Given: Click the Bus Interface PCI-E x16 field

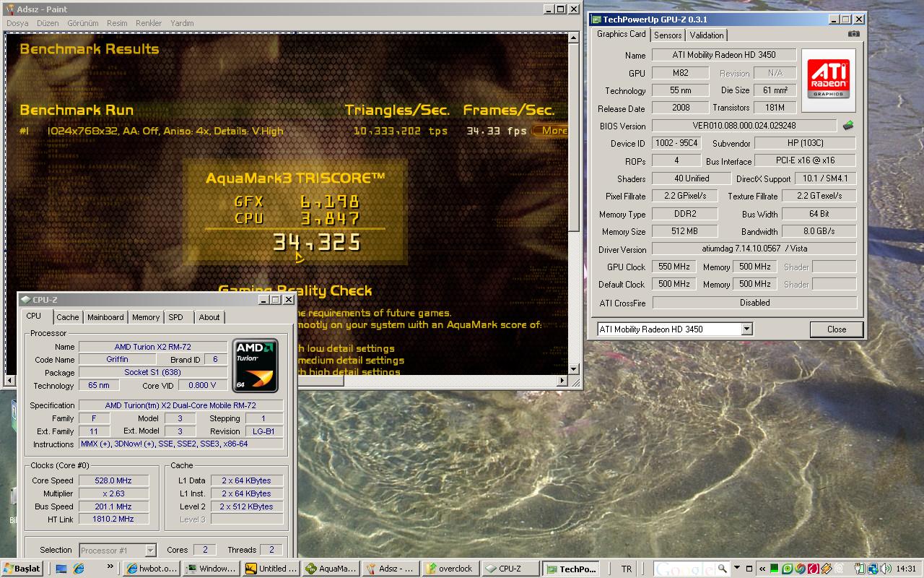Looking at the screenshot, I should (806, 161).
